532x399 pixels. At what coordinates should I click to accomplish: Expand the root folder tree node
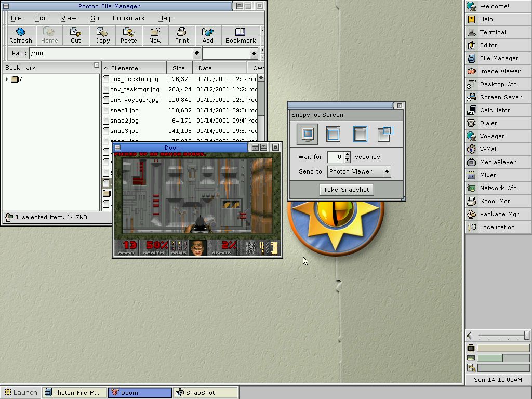pos(7,79)
